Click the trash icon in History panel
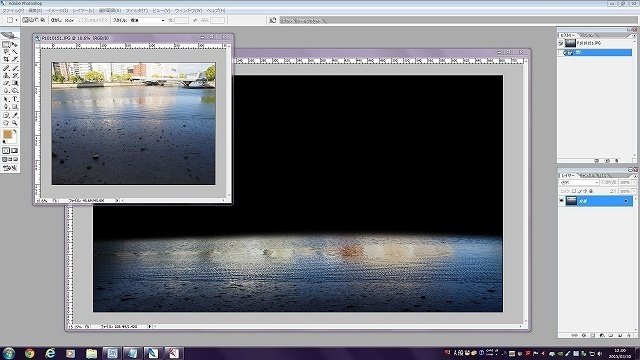 (616, 161)
